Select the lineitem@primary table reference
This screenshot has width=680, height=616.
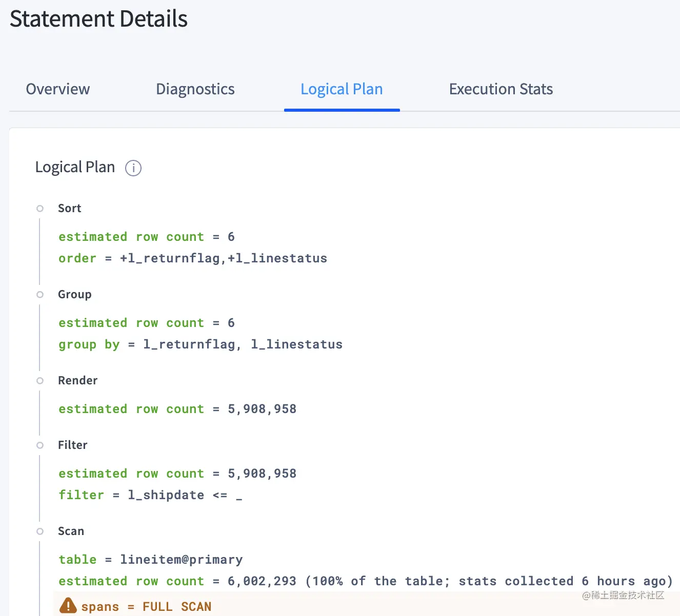pos(181,560)
